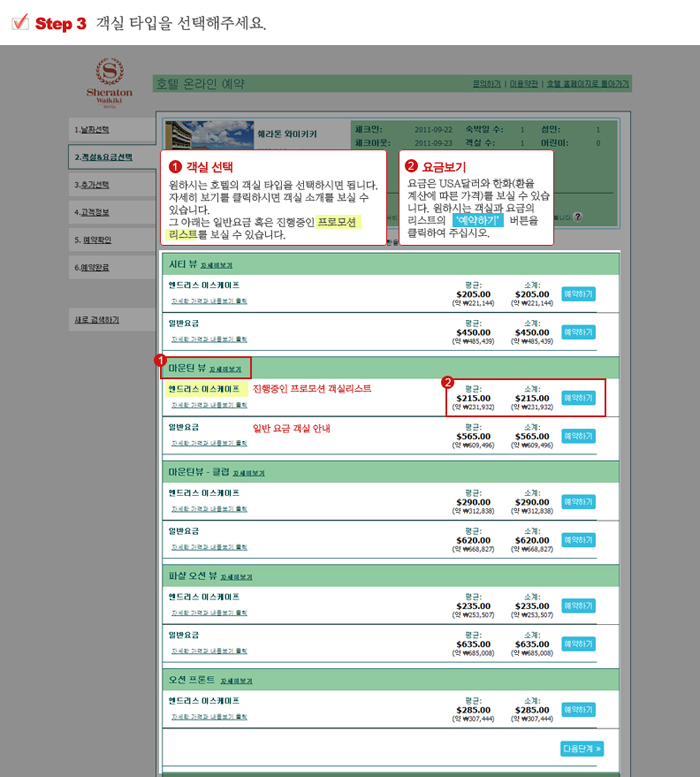Open 자세히보기 for 시티 뷰 room
The image size is (700, 777).
(219, 265)
